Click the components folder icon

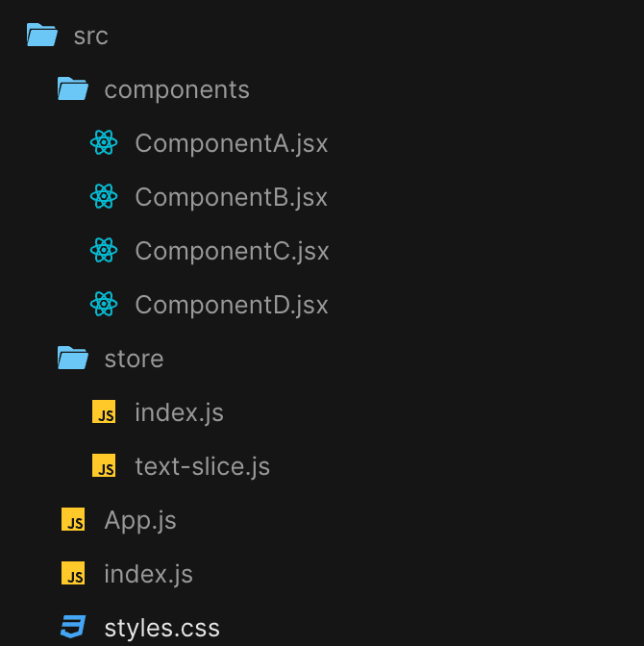[x=73, y=88]
